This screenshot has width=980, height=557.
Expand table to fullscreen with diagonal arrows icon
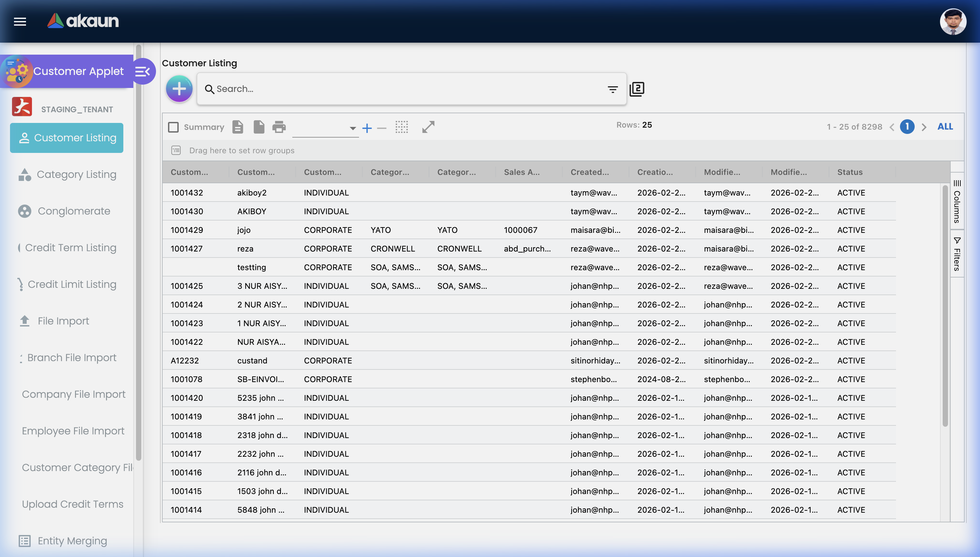[428, 127]
